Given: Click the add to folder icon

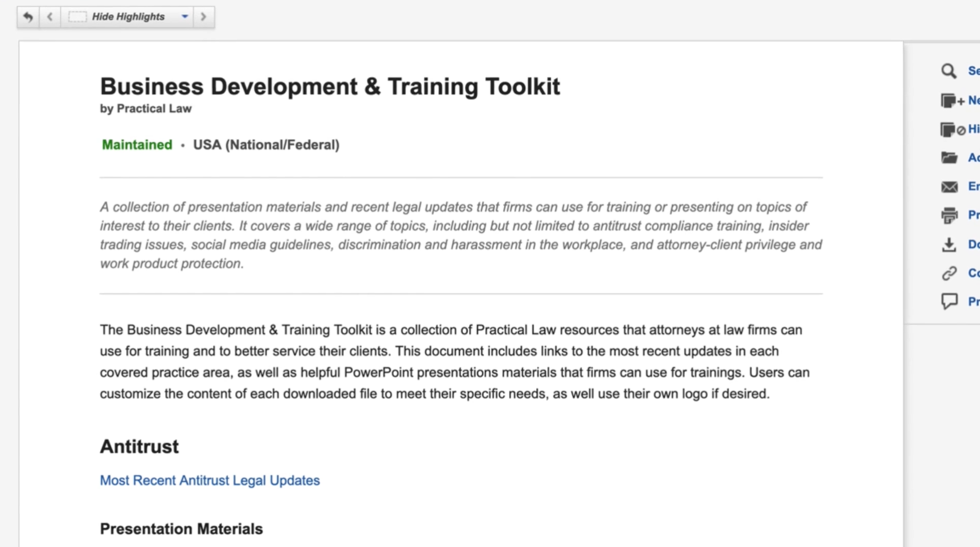Looking at the screenshot, I should click(949, 158).
